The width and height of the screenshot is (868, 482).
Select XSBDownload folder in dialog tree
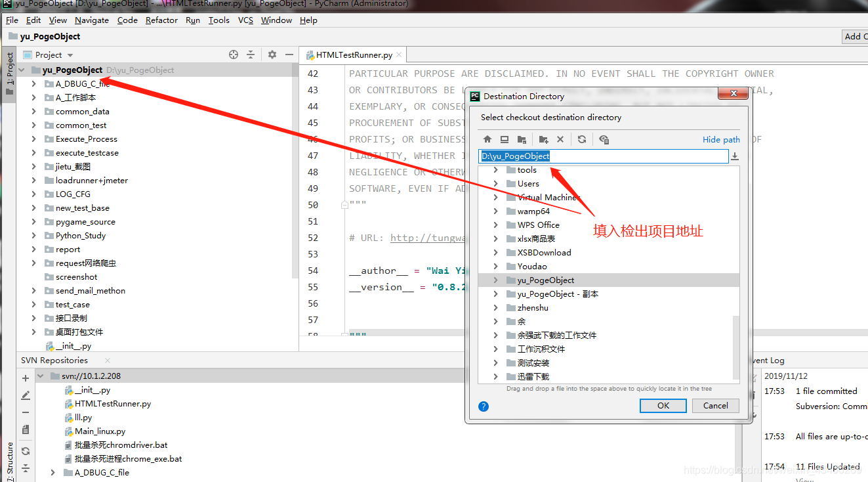[x=544, y=252]
